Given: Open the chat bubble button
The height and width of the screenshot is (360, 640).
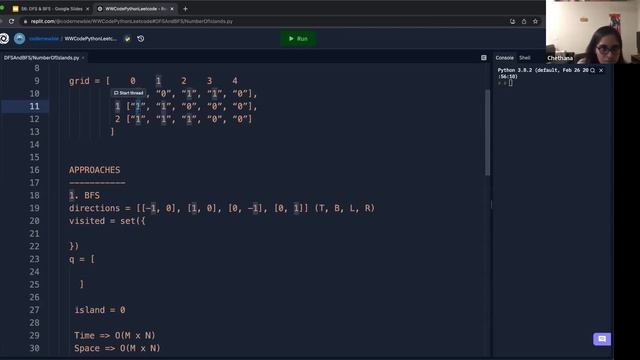Looking at the screenshot, I should [602, 339].
